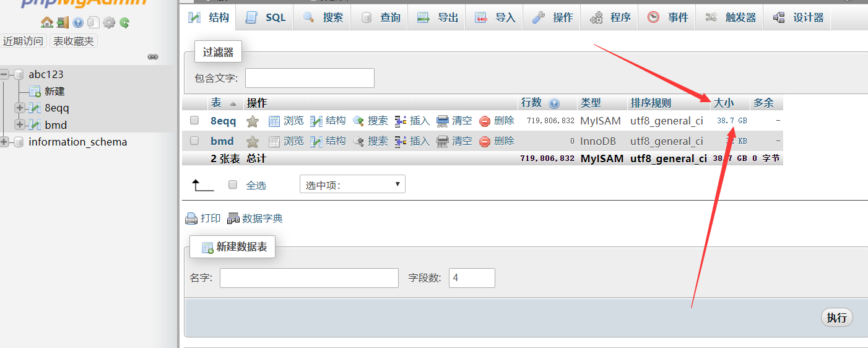The height and width of the screenshot is (348, 868).
Task: Insert into the 8eqq table
Action: point(412,121)
